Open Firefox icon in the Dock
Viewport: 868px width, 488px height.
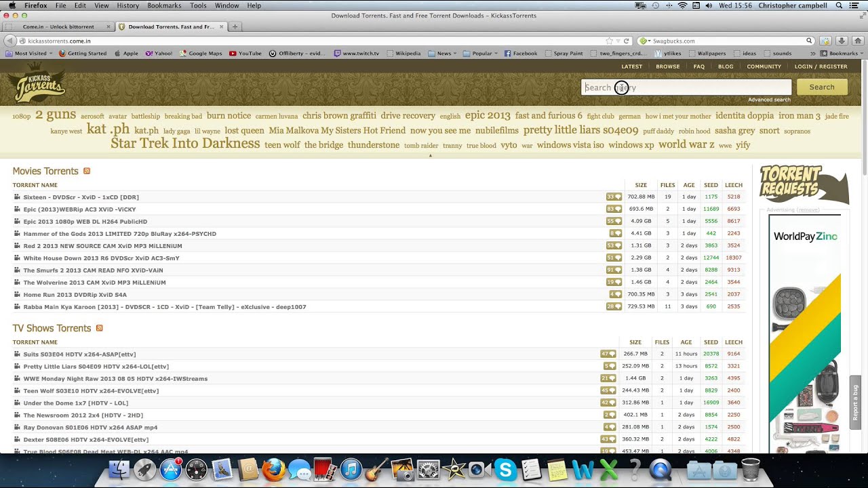click(x=273, y=469)
